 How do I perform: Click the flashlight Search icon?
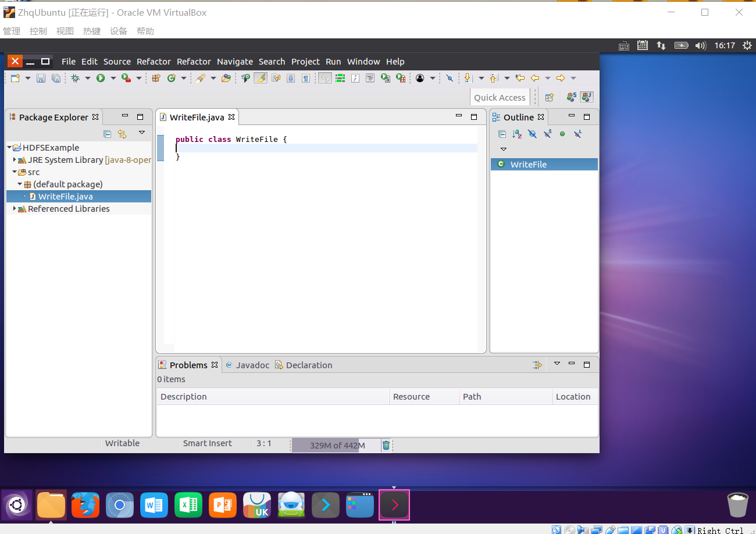[x=201, y=78]
